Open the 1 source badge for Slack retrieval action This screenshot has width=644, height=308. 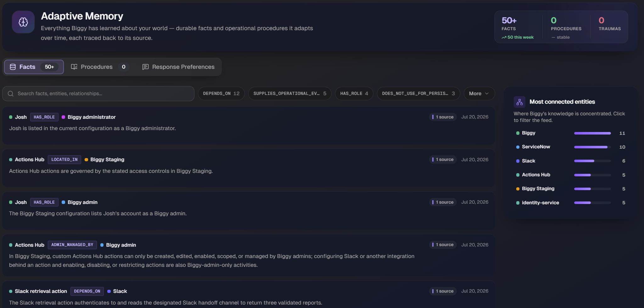tap(443, 291)
